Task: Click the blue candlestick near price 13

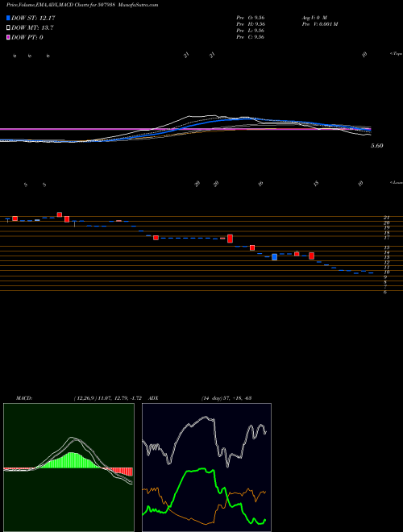Action: tap(274, 257)
